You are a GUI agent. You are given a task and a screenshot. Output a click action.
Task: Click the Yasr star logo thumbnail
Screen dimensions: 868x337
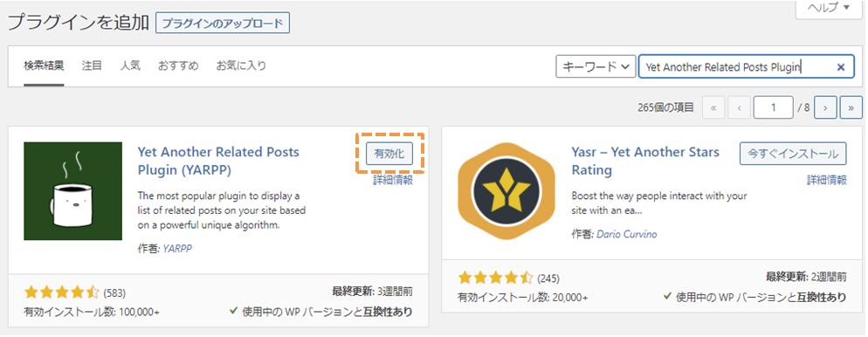coord(506,191)
